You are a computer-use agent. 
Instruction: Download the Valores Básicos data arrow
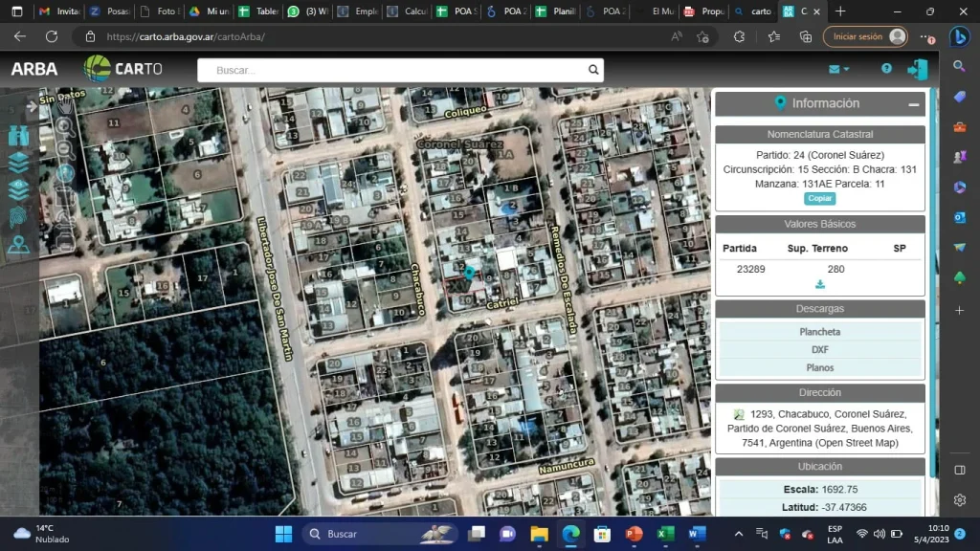(820, 284)
